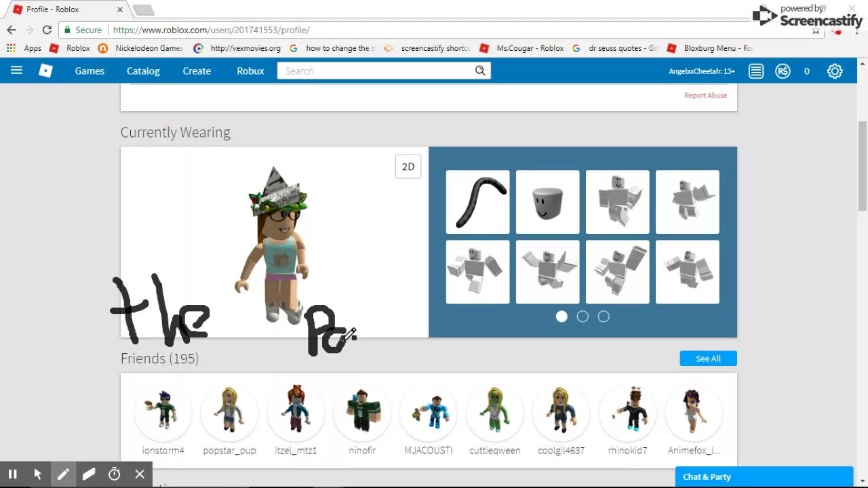This screenshot has width=868, height=488.
Task: Click the Report Abuse link
Action: click(x=705, y=96)
